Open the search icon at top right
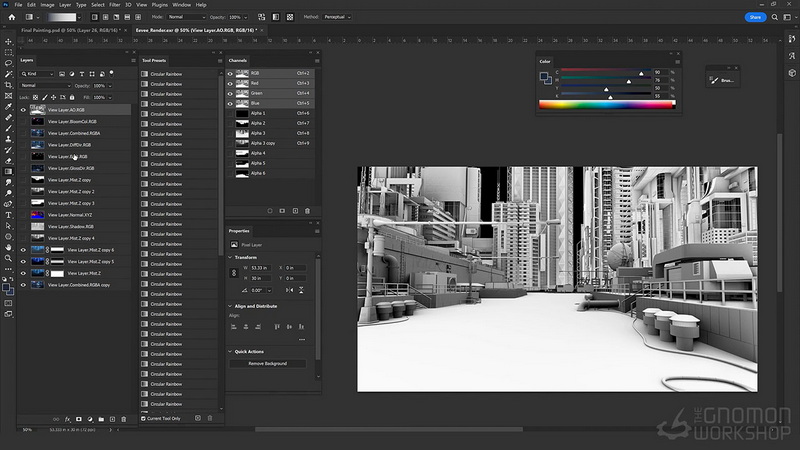This screenshot has height=450, width=800. point(774,17)
